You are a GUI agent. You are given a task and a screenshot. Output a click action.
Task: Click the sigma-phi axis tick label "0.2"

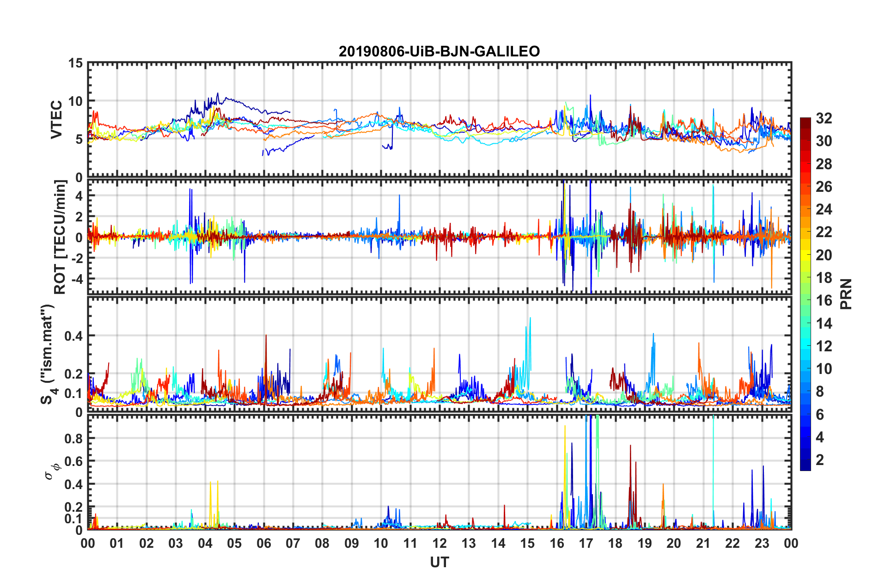73,507
